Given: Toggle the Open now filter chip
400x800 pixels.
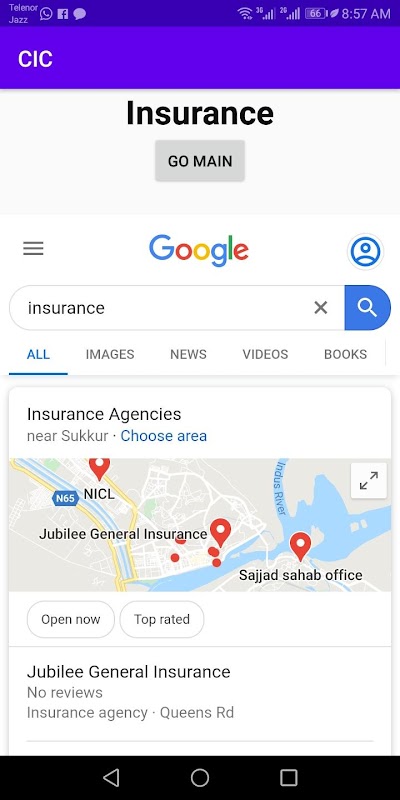Looking at the screenshot, I should coord(70,619).
